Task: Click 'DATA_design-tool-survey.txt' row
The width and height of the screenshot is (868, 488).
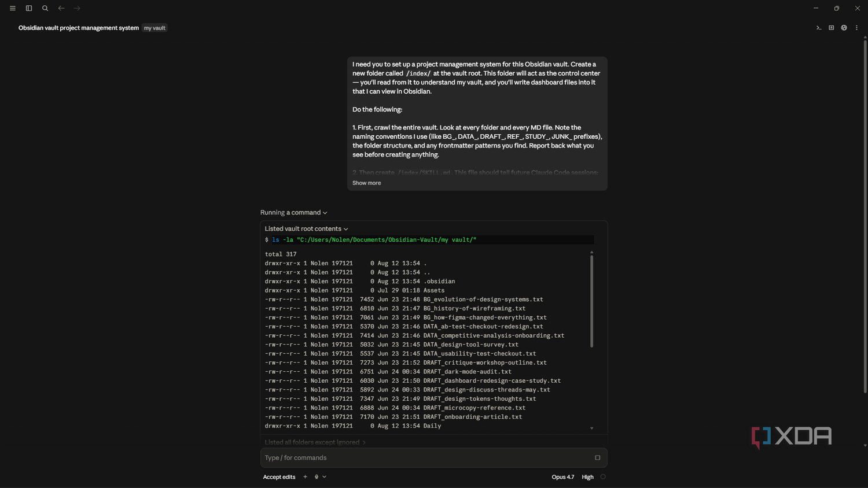Action: (x=392, y=345)
